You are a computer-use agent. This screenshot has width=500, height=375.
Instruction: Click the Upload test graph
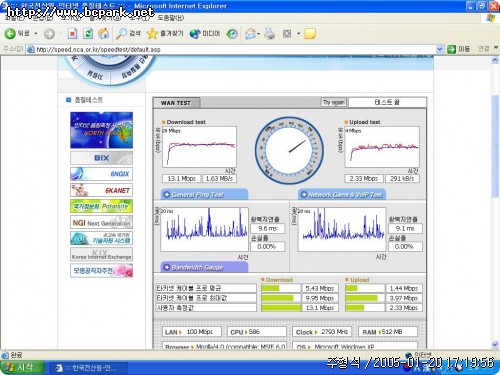pyautogui.click(x=382, y=147)
